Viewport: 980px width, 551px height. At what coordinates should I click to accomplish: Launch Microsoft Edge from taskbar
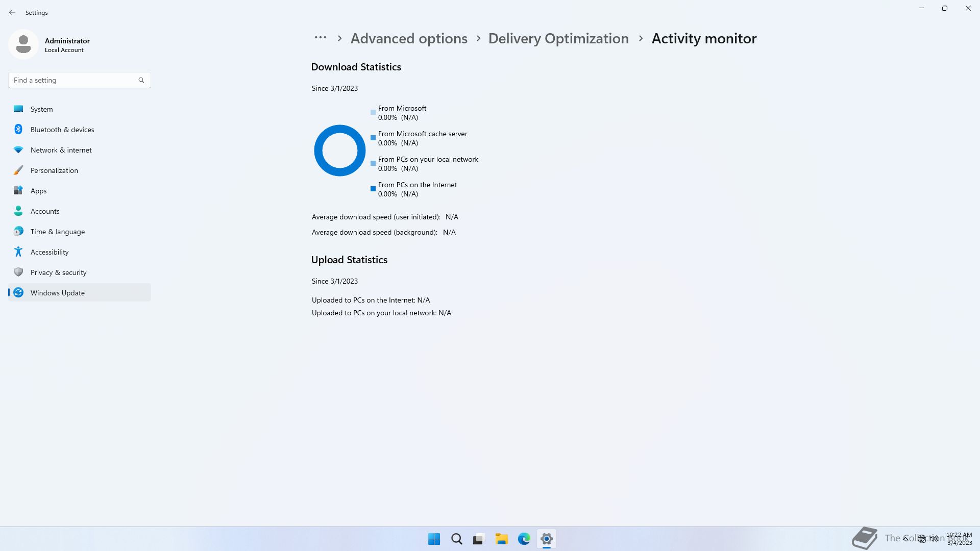pyautogui.click(x=524, y=539)
